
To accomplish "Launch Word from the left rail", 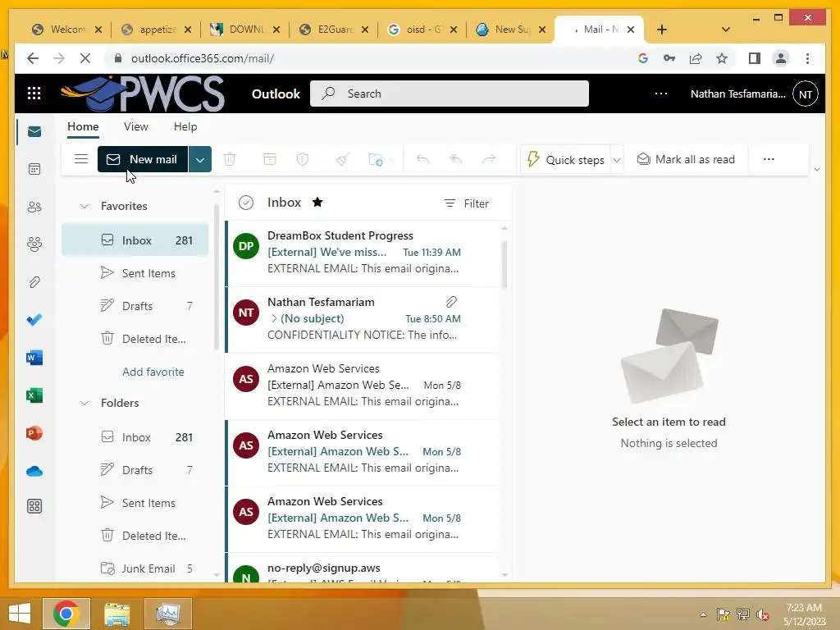I will coord(34,358).
